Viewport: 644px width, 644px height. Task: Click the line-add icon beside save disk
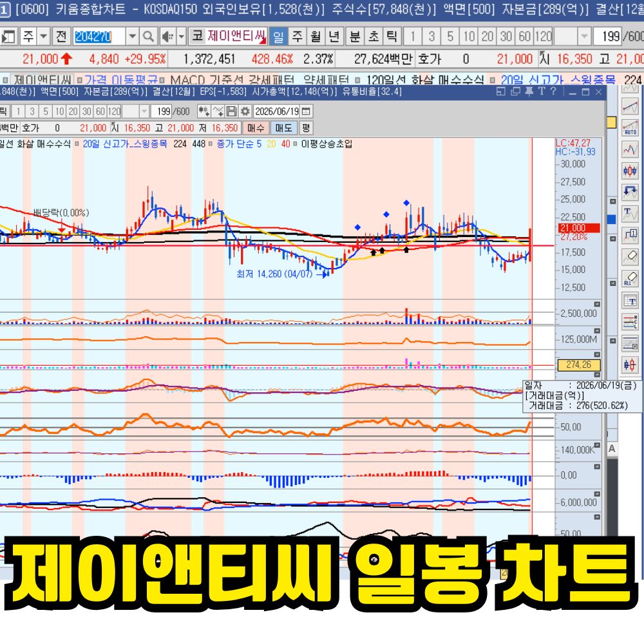coord(218,111)
